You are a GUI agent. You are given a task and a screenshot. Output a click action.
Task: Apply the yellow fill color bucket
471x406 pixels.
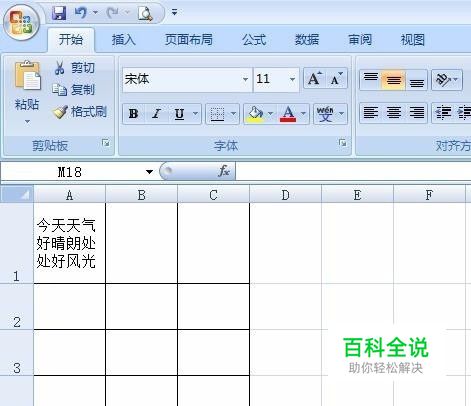click(255, 114)
